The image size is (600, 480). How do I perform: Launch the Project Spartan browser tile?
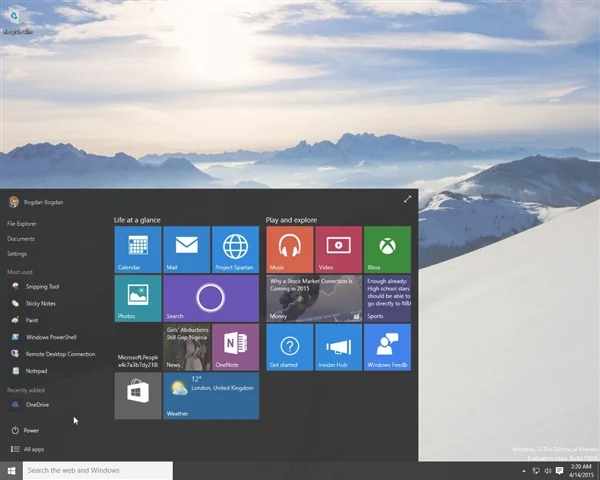[x=235, y=249]
